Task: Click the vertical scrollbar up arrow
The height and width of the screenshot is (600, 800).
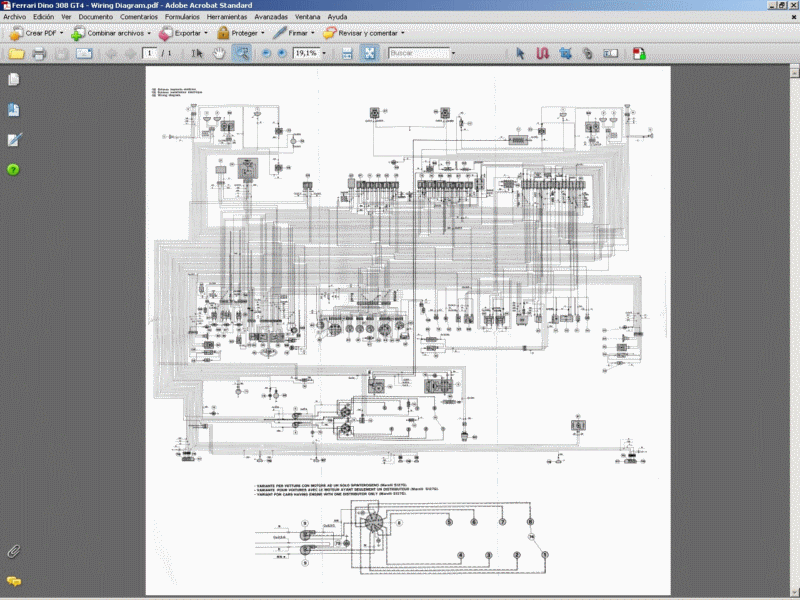Action: tap(794, 71)
